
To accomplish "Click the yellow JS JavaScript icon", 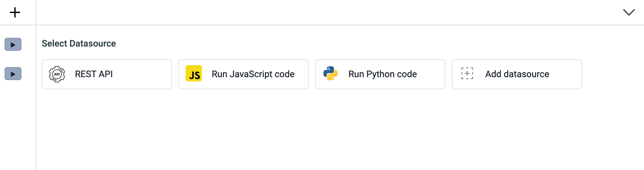I will pos(194,74).
